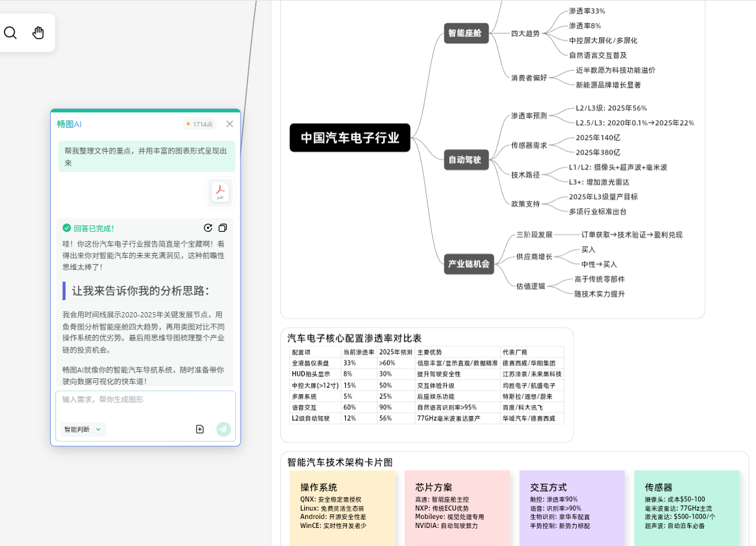Open the attached pdf file icon

(220, 191)
